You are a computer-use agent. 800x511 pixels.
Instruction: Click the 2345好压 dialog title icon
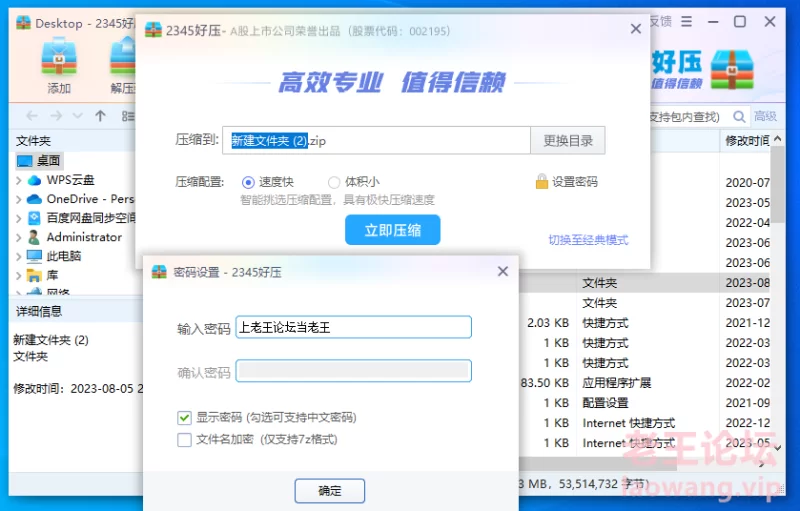(153, 30)
